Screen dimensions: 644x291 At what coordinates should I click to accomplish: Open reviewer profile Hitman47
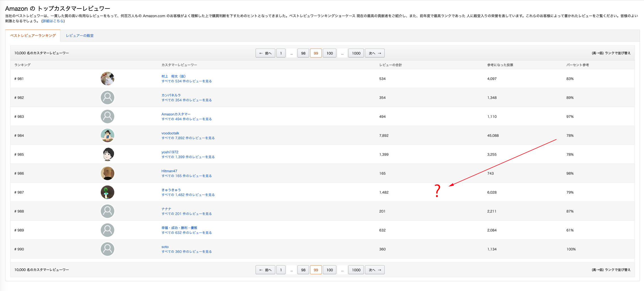pyautogui.click(x=169, y=171)
